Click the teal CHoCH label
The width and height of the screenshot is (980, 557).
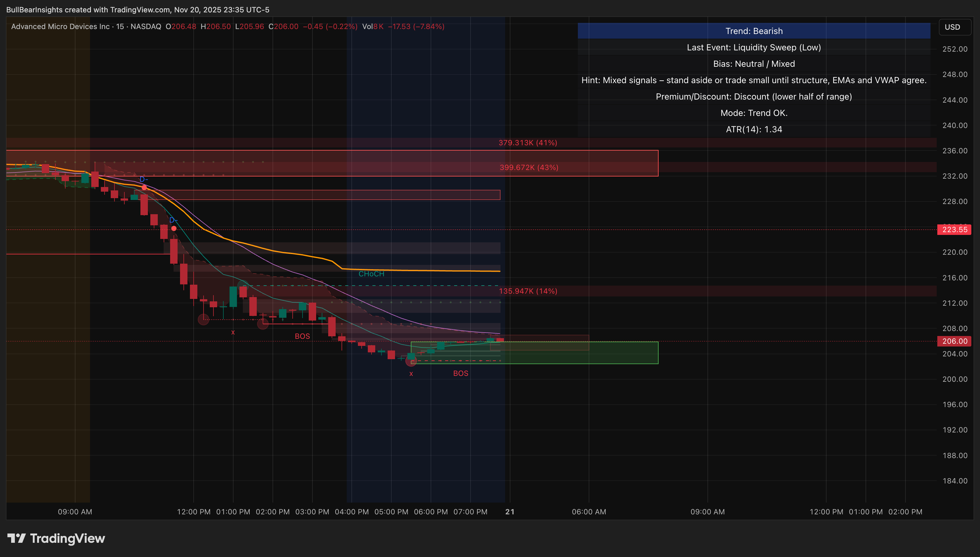click(371, 274)
